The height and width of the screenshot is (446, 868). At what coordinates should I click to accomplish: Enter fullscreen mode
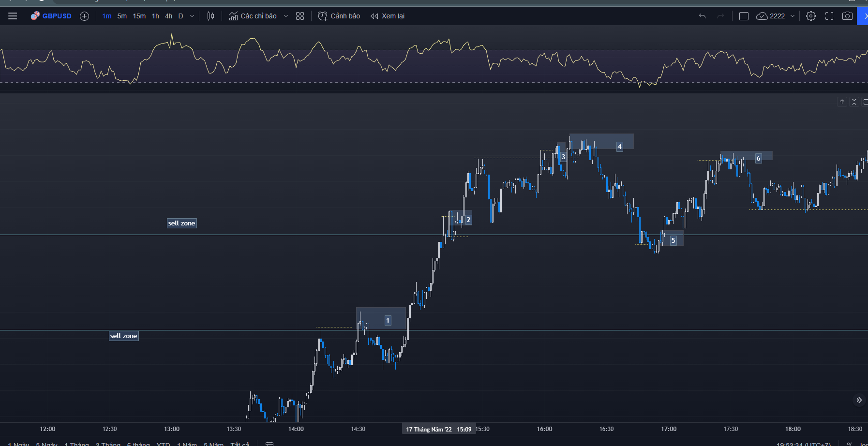(x=829, y=16)
